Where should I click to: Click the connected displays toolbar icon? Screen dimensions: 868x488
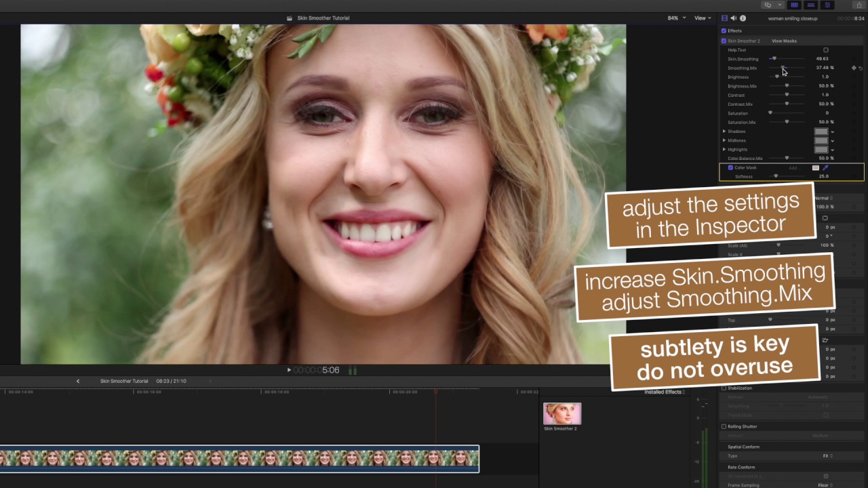[768, 5]
